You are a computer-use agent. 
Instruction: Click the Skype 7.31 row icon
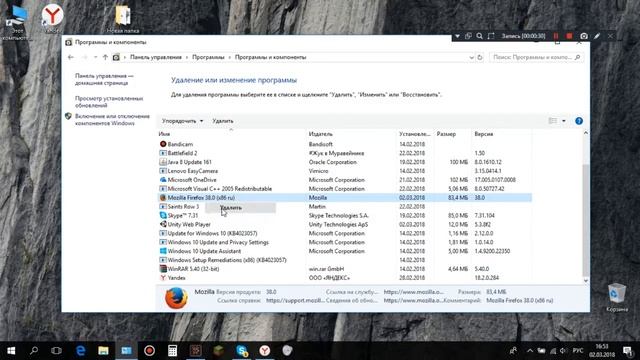163,216
